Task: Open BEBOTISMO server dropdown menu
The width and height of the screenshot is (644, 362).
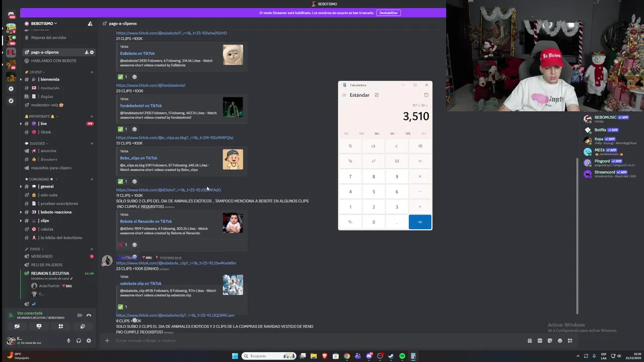Action: (x=44, y=24)
